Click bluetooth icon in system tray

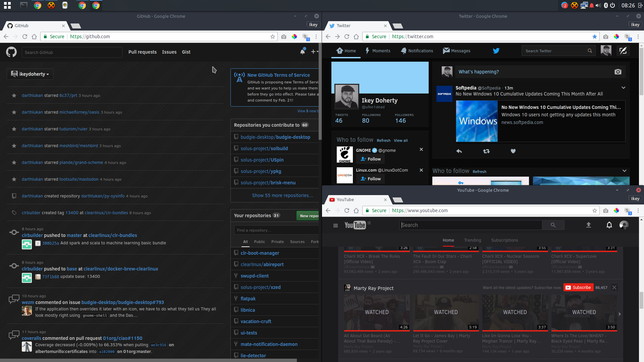click(x=606, y=5)
